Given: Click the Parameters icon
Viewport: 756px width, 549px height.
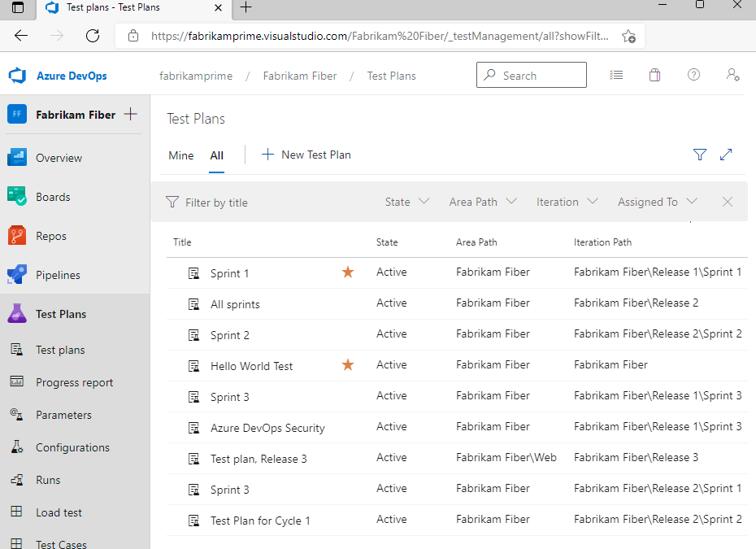Looking at the screenshot, I should coord(17,415).
